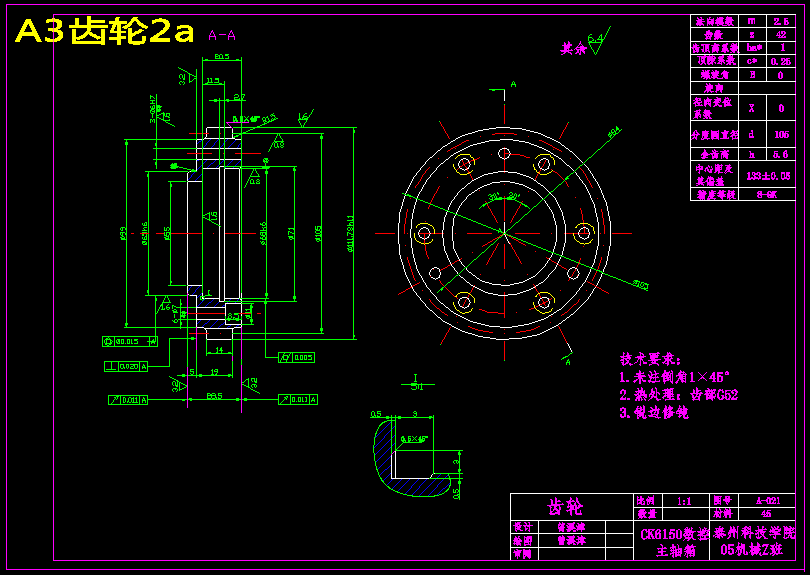Select the yellow title text A3齿轮2a
810x575 pixels.
(105, 32)
